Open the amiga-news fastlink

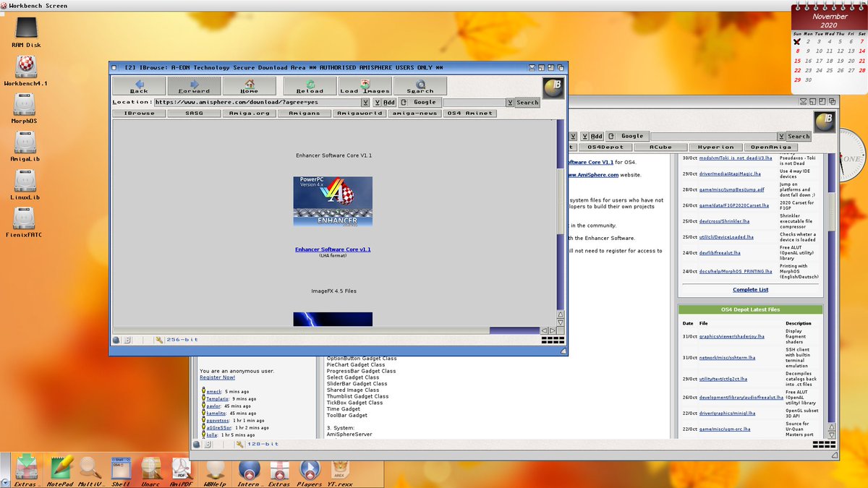(x=415, y=114)
